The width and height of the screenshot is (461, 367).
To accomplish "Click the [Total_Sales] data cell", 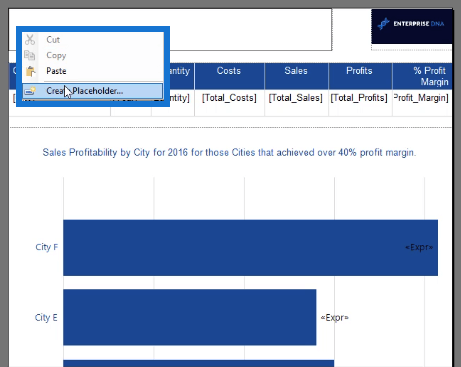I will pos(296,103).
